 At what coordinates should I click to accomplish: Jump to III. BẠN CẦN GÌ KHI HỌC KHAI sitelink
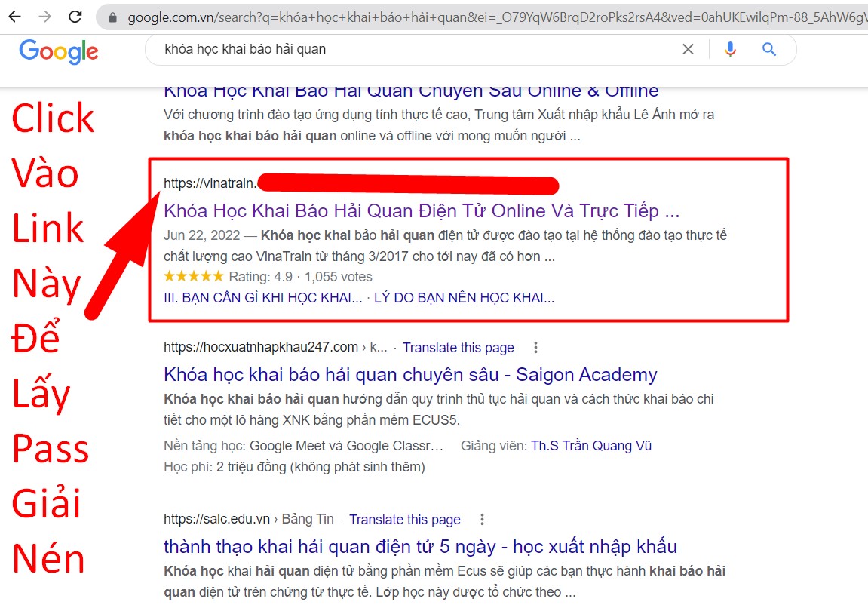tap(263, 298)
